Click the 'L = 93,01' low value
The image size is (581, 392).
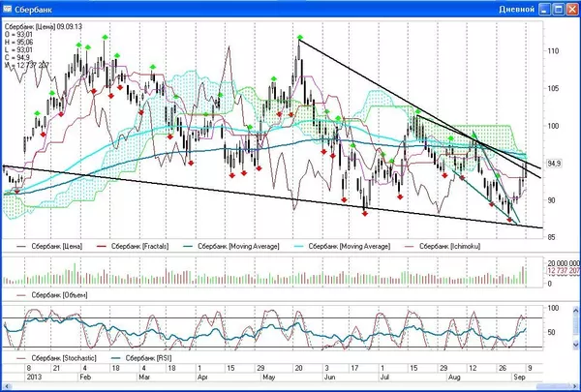(18, 50)
